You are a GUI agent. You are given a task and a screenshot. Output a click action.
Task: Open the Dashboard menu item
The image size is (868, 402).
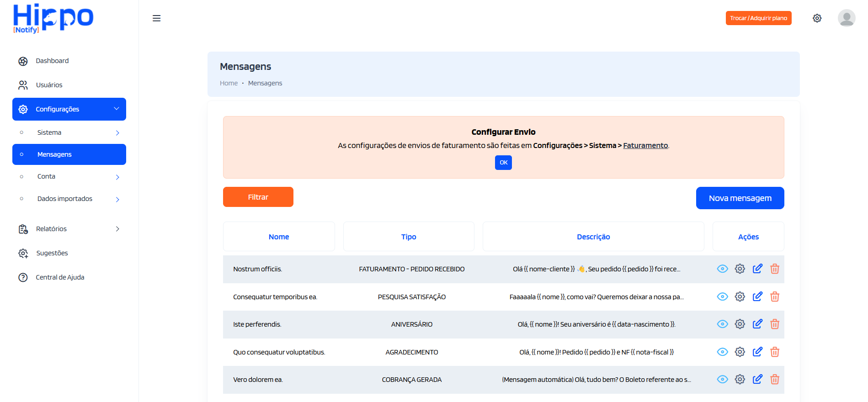(52, 61)
